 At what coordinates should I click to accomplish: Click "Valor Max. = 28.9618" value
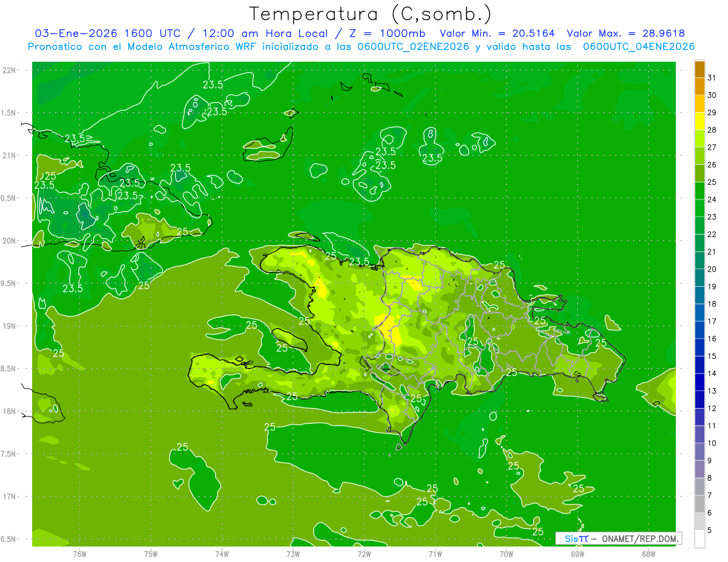[x=625, y=34]
